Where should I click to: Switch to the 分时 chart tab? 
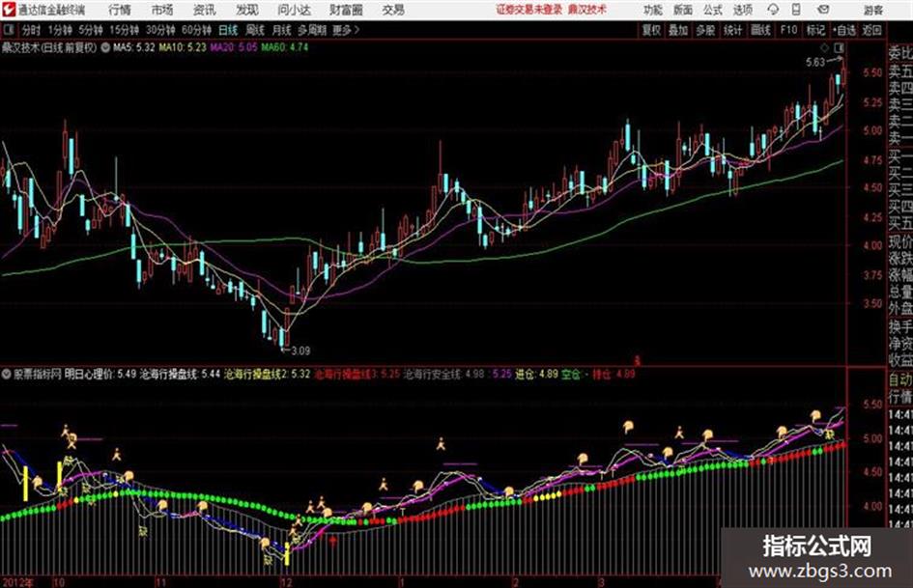click(x=32, y=30)
